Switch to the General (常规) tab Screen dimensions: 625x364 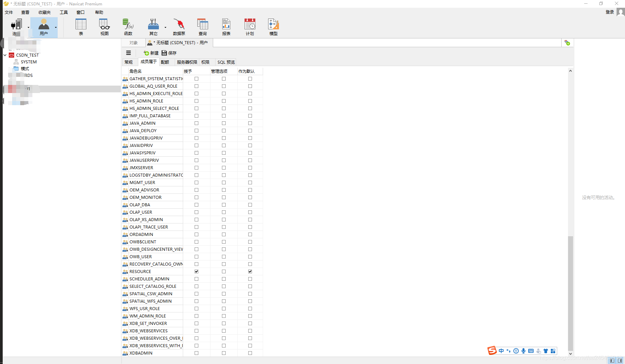click(129, 62)
